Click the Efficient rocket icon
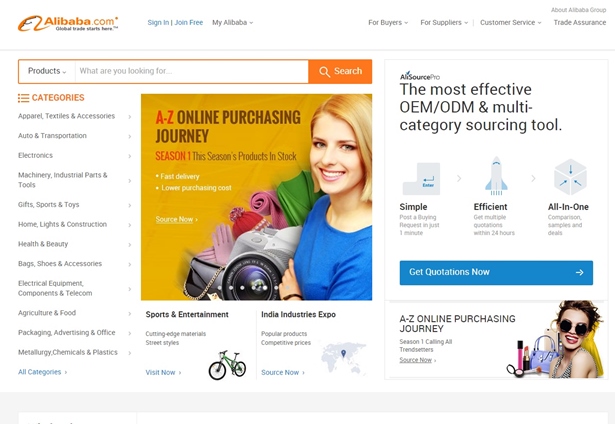Viewport: 615px width, 424px height. pyautogui.click(x=496, y=176)
